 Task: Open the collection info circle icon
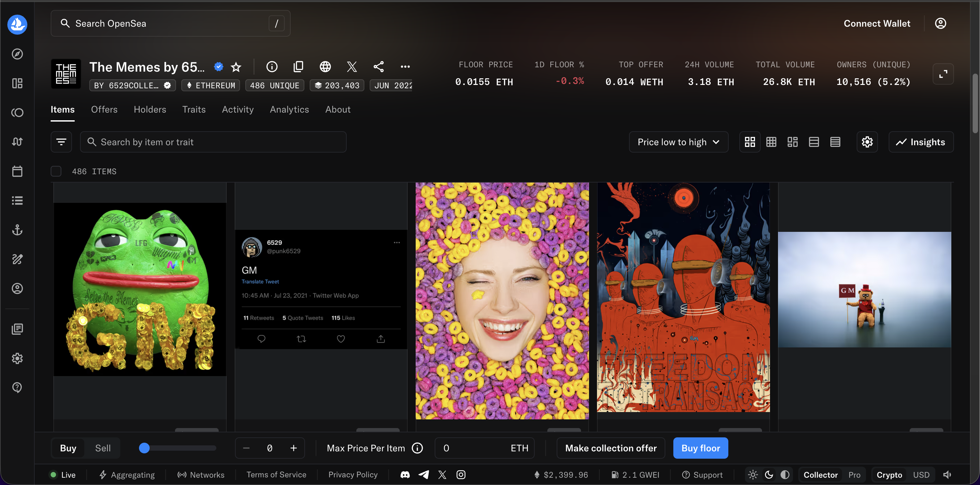(272, 67)
